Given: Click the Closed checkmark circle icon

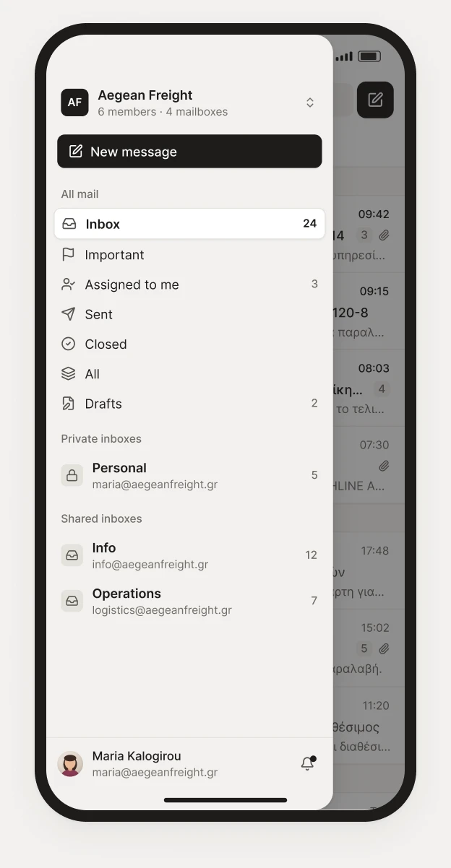Looking at the screenshot, I should tap(68, 344).
